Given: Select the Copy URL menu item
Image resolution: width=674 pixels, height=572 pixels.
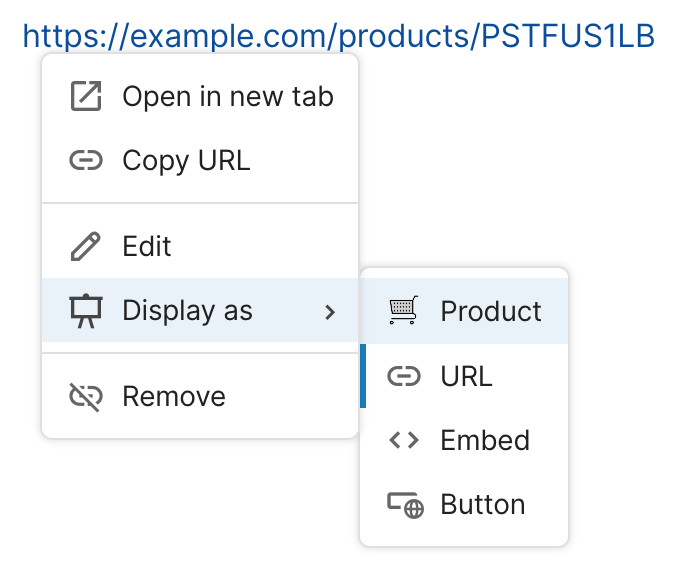Looking at the screenshot, I should tap(186, 160).
